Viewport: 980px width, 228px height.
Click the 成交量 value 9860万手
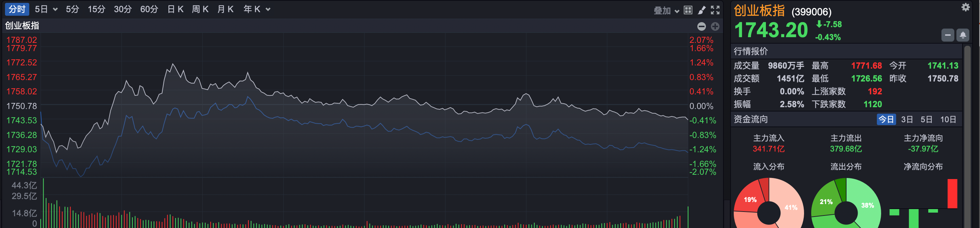coord(786,66)
